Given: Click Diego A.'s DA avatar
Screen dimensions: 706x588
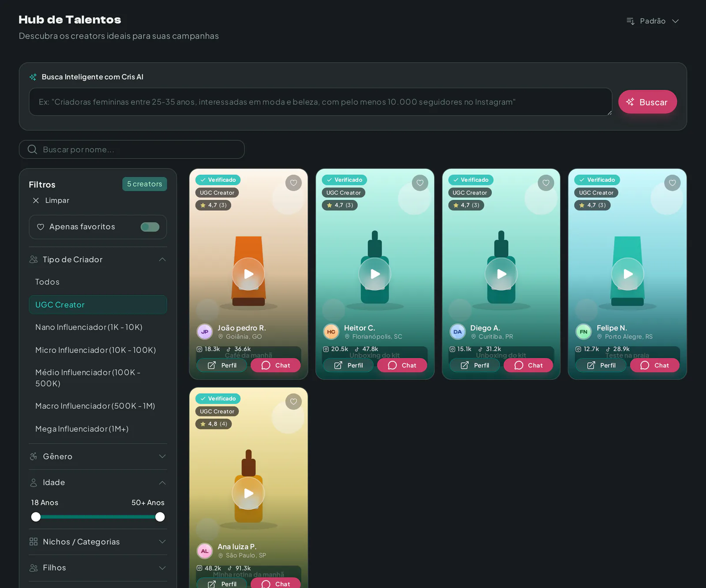Looking at the screenshot, I should tap(458, 332).
